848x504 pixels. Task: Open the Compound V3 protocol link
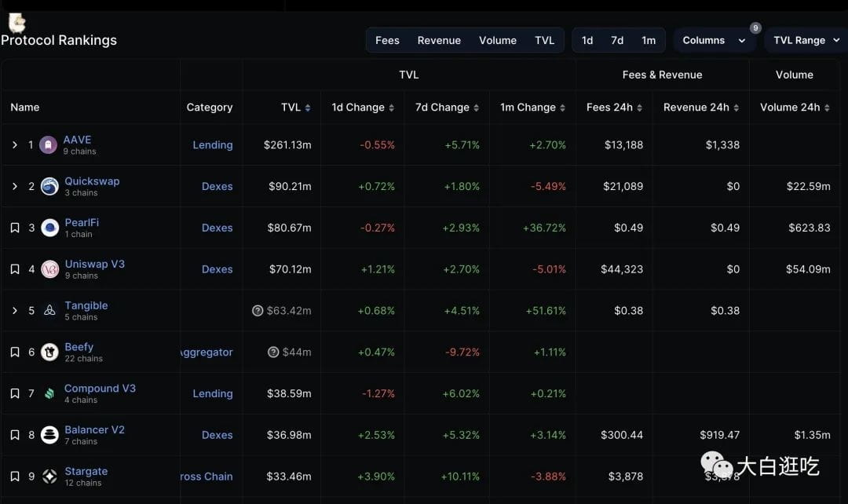(x=100, y=389)
